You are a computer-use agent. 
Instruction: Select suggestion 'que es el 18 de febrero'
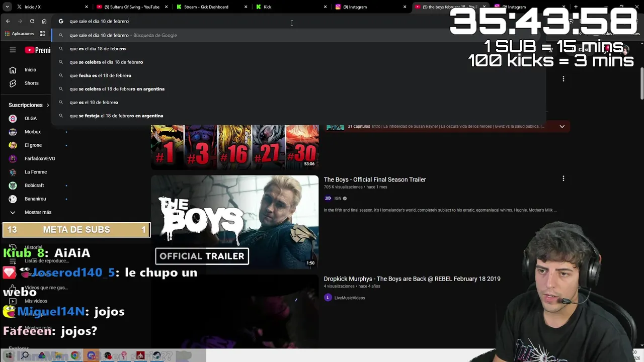pos(298,102)
